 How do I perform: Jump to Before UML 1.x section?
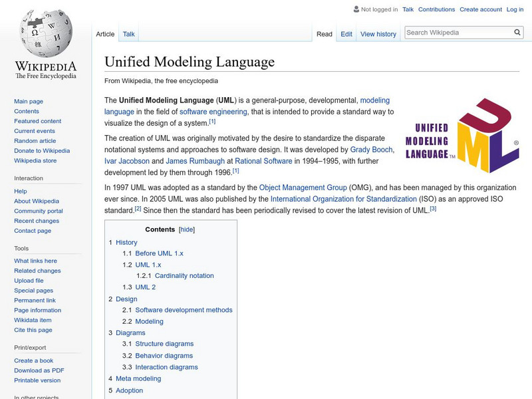pos(159,253)
